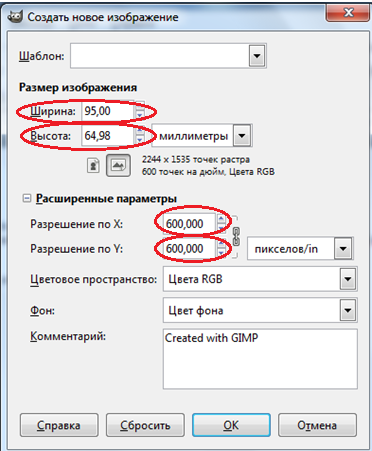
Task: Toggle the resolution chain link icon
Action: [236, 236]
